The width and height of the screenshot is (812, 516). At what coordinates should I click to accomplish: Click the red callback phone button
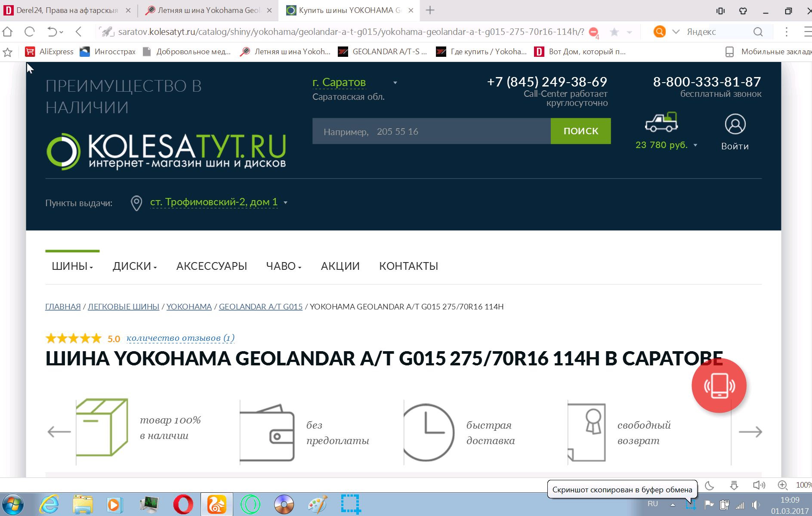[719, 386]
